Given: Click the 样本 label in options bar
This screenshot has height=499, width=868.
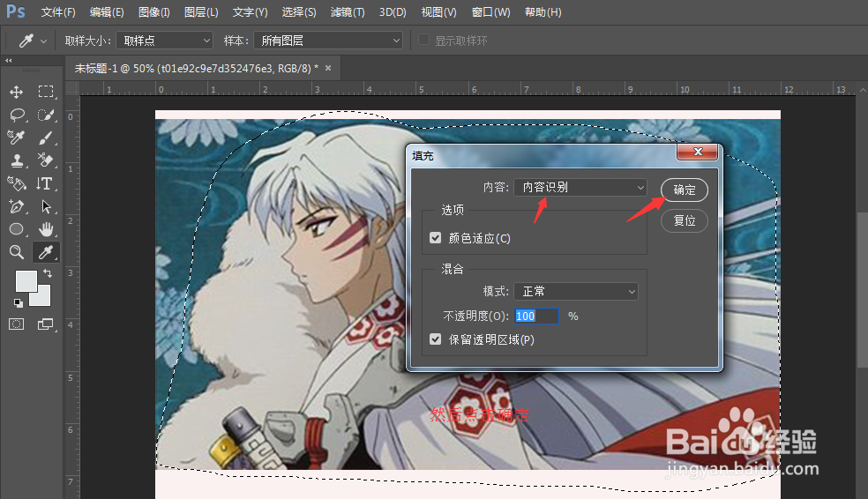Looking at the screenshot, I should [236, 41].
